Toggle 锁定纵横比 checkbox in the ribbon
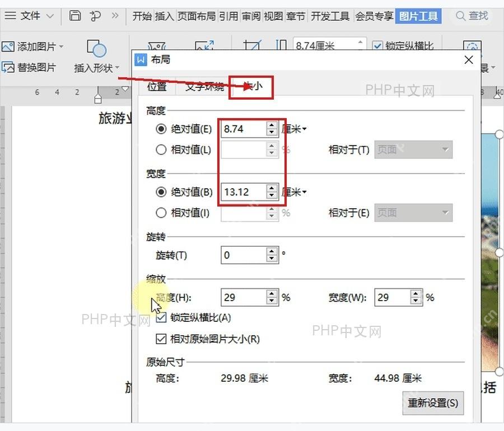This screenshot has width=504, height=431. [377, 46]
